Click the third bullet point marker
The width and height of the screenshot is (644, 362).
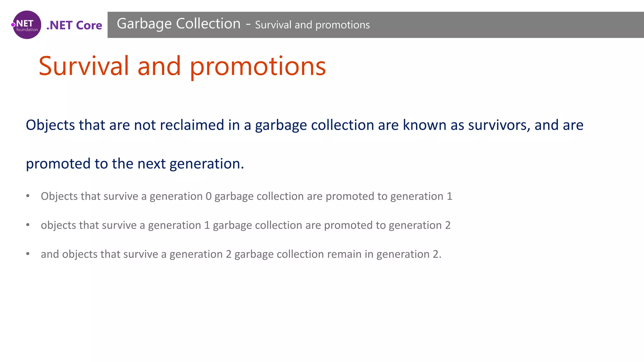28,254
